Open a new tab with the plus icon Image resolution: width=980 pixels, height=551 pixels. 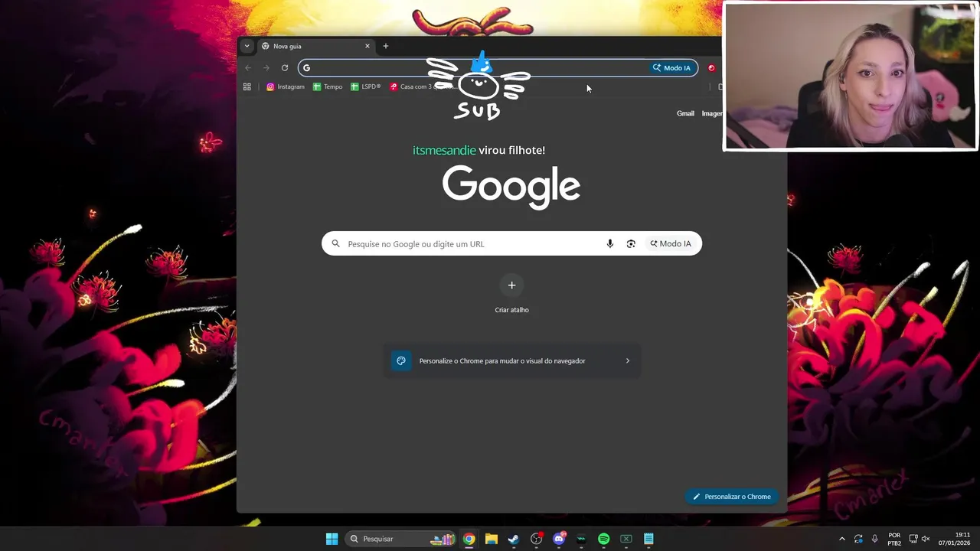[x=386, y=46]
